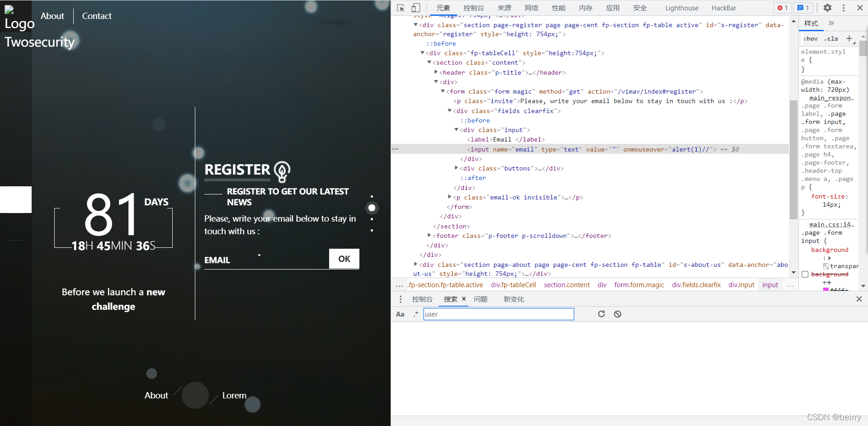
Task: Click the OK button on register form
Action: pos(344,259)
